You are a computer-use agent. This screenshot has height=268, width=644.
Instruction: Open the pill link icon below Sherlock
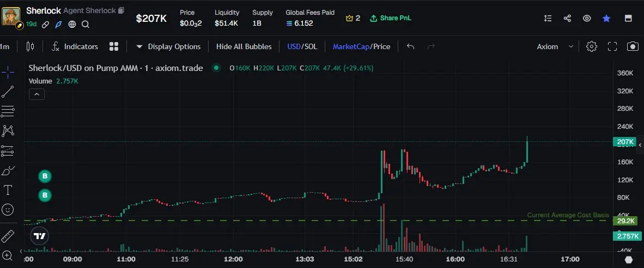click(46, 24)
